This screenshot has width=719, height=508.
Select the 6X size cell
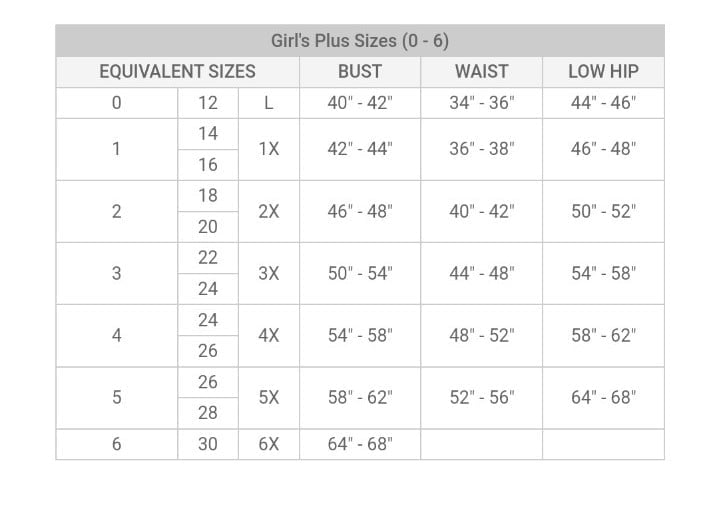tap(269, 444)
